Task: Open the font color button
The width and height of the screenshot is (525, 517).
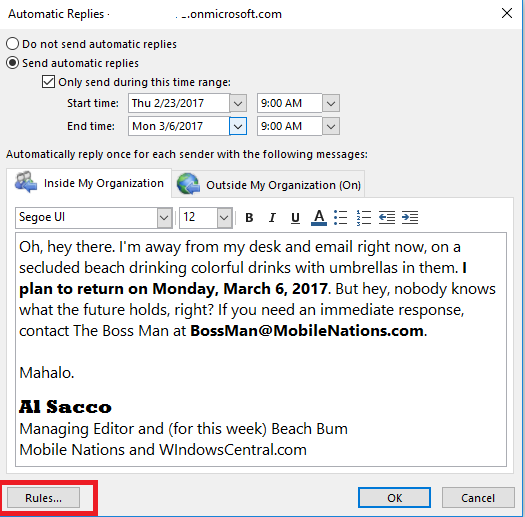Action: (x=319, y=218)
